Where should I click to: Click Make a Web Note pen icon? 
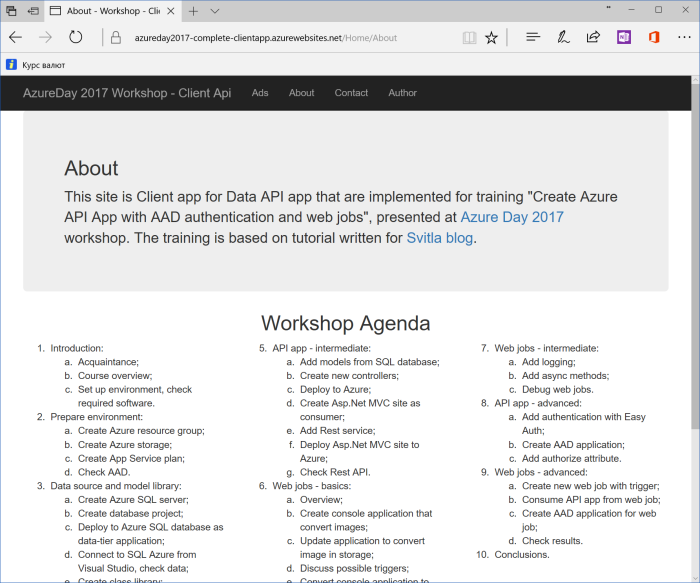(x=563, y=37)
